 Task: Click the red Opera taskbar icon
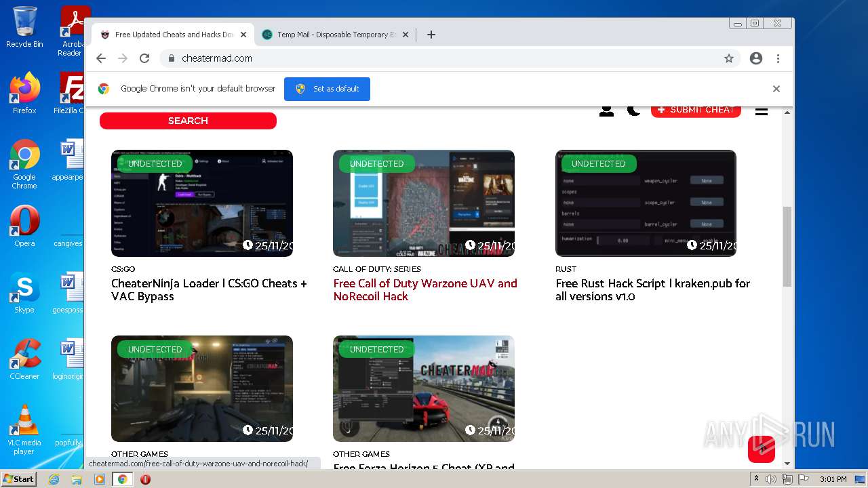pyautogui.click(x=145, y=479)
